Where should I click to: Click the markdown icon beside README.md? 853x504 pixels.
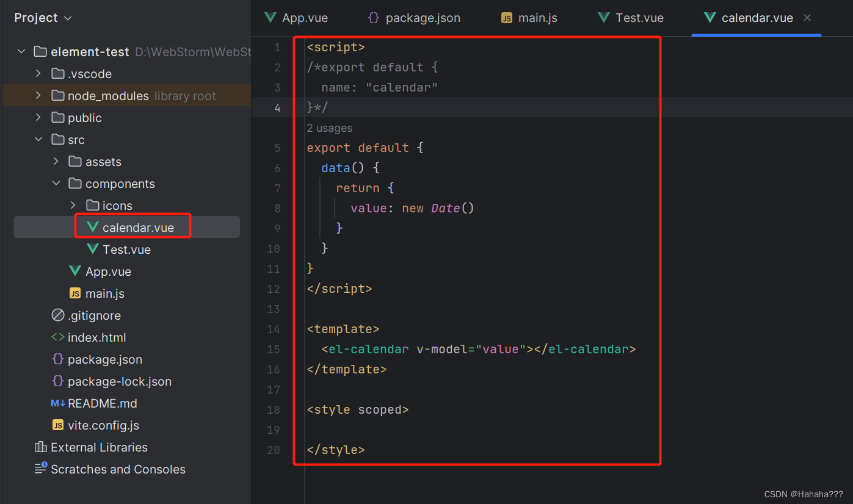(58, 403)
